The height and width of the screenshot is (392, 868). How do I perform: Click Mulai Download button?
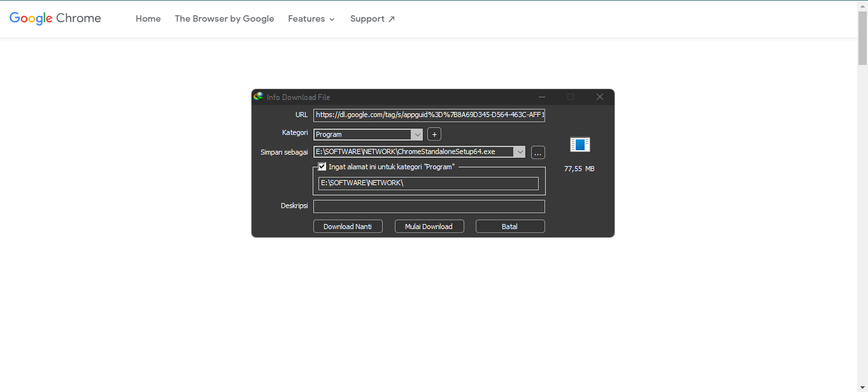(x=429, y=227)
